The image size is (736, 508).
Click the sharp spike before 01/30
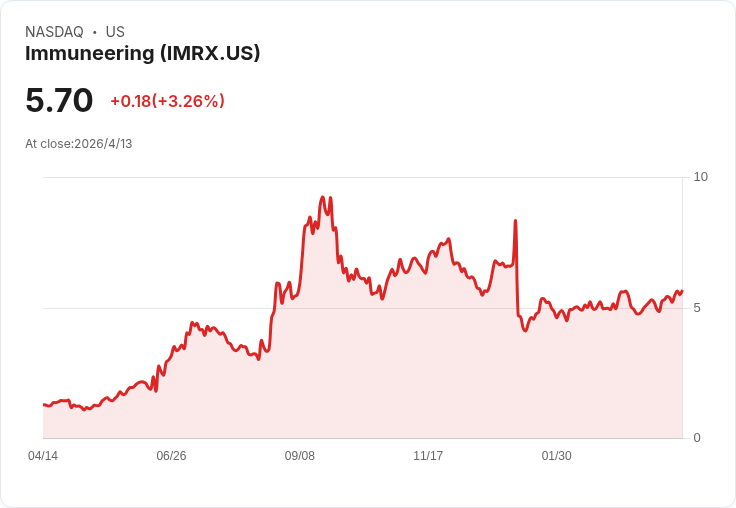click(515, 221)
